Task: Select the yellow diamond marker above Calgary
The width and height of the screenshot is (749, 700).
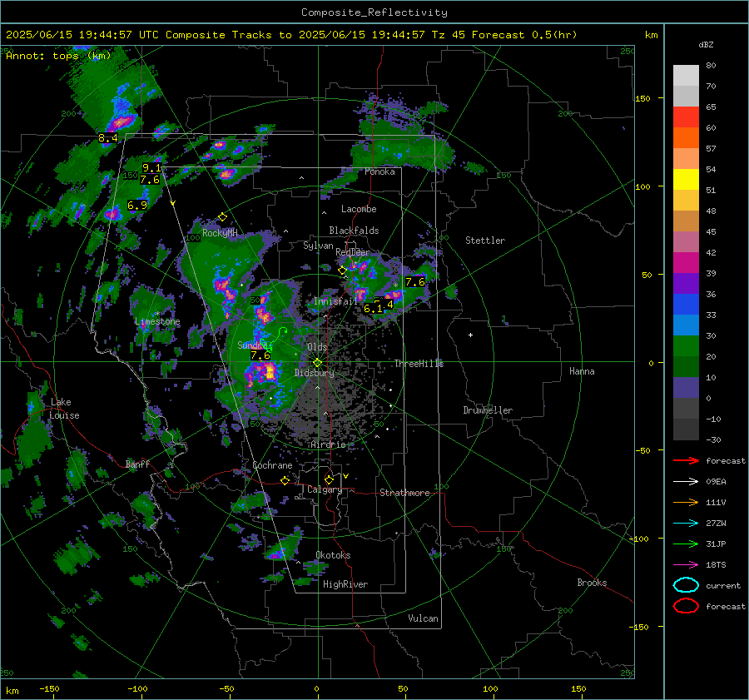Action: [329, 479]
